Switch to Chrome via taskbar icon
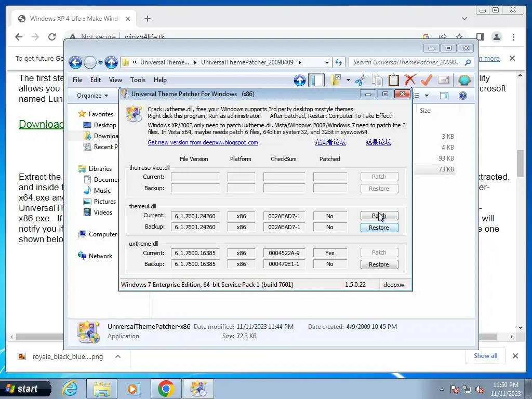 point(166,389)
